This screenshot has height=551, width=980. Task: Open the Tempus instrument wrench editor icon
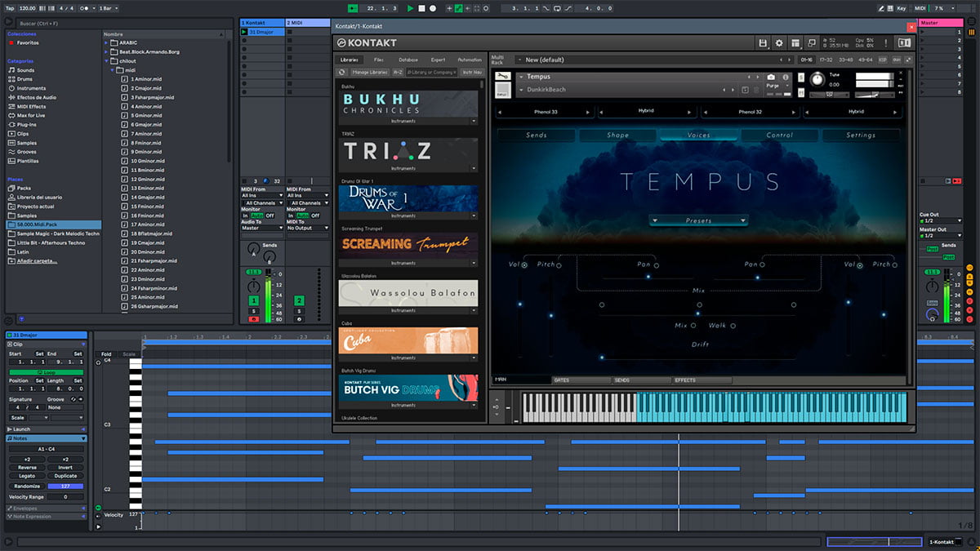click(x=503, y=77)
